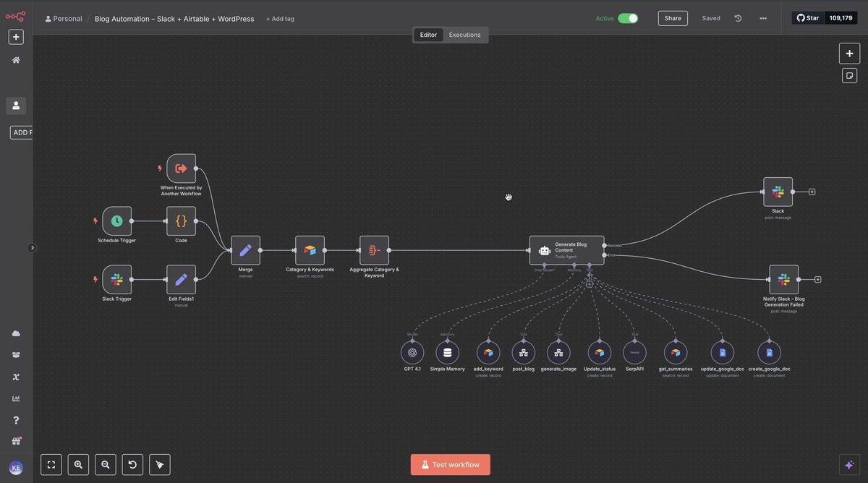Image resolution: width=868 pixels, height=483 pixels.
Task: Select the Update_status Airtable node
Action: 599,353
